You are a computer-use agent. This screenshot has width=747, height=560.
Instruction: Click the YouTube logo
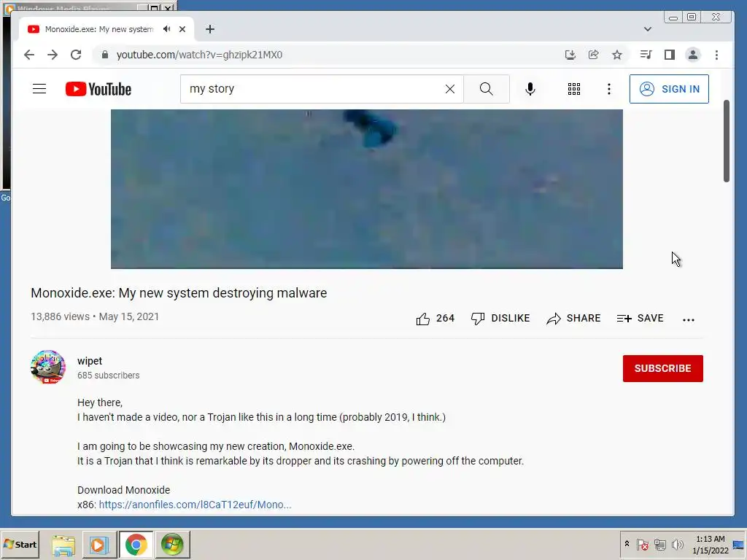(x=98, y=89)
